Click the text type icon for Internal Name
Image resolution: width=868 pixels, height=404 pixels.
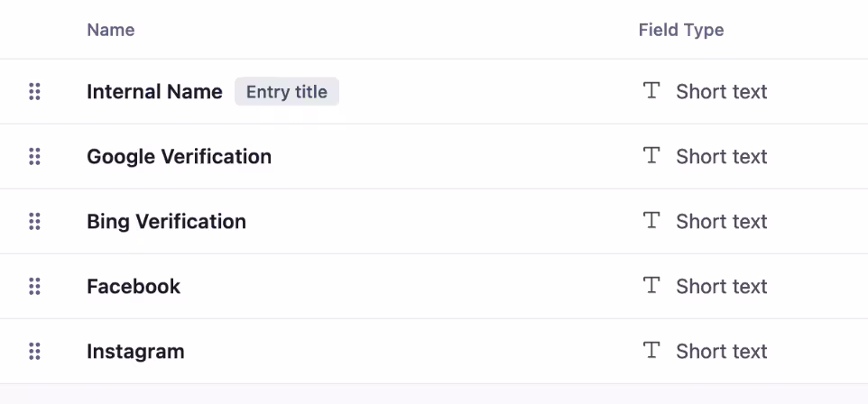(x=651, y=91)
